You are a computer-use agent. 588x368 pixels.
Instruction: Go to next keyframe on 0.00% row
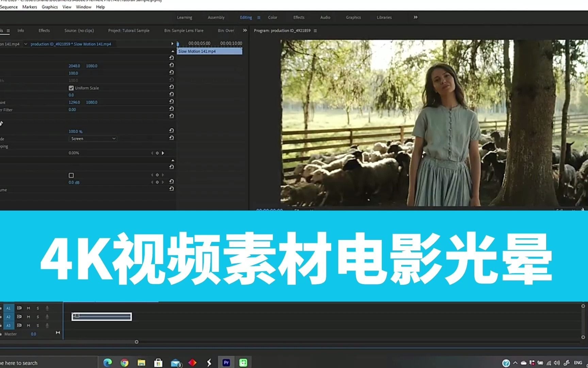click(163, 153)
